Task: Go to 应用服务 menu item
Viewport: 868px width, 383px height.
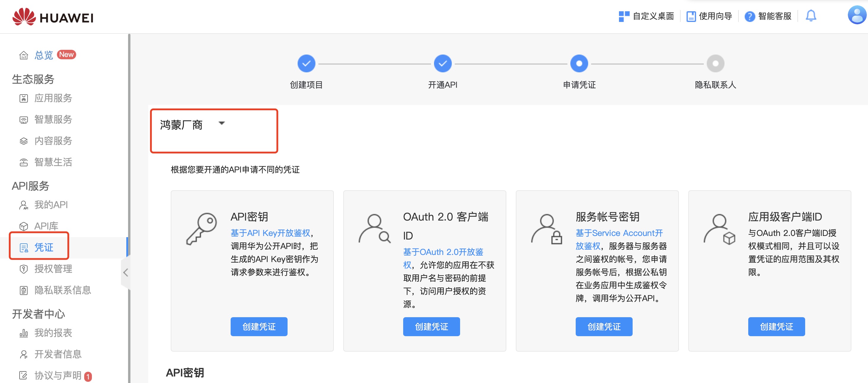Action: (x=53, y=98)
